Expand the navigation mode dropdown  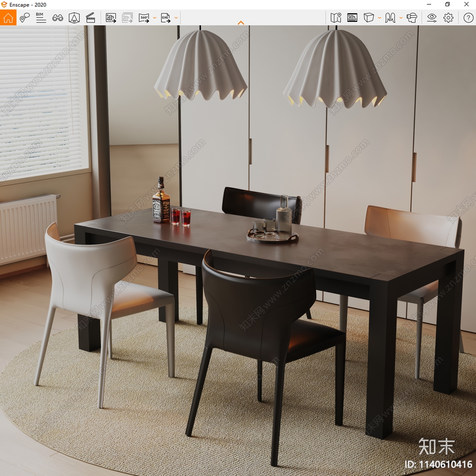point(401,18)
